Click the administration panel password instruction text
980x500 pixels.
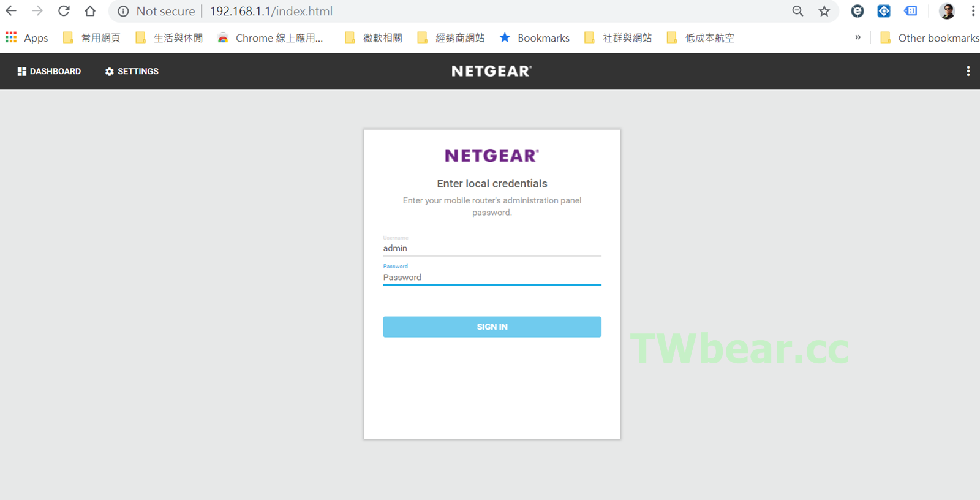coord(492,206)
